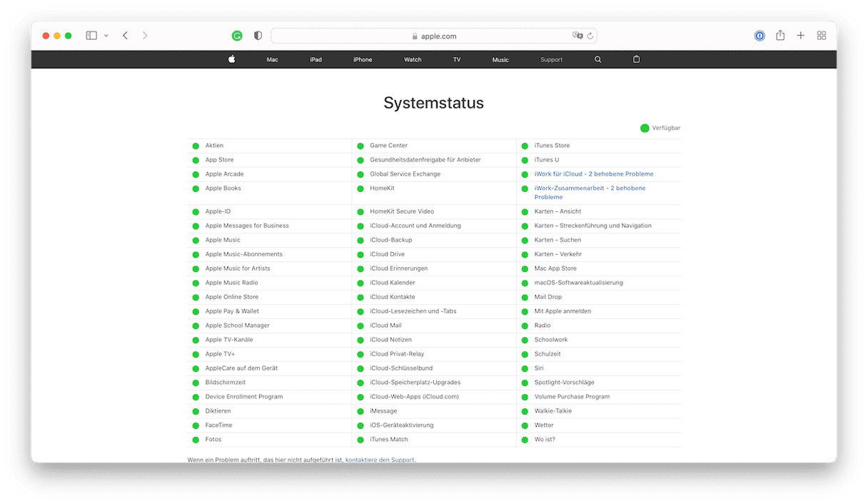Share this page
Image resolution: width=868 pixels, height=504 pixels.
coord(780,35)
